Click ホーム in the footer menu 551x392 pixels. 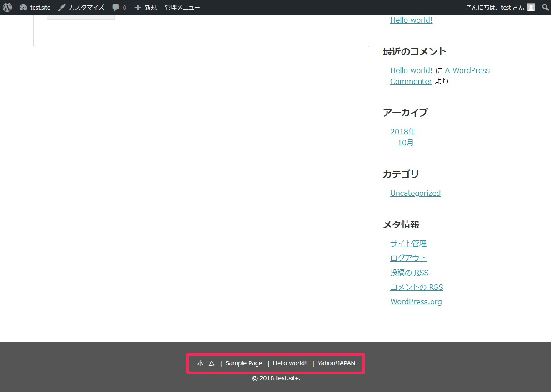coord(205,363)
